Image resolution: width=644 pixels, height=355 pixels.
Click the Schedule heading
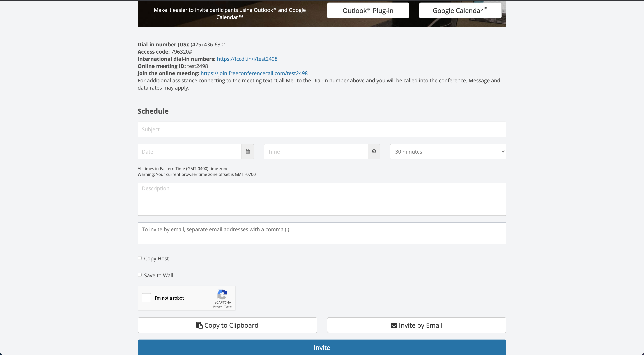(153, 111)
